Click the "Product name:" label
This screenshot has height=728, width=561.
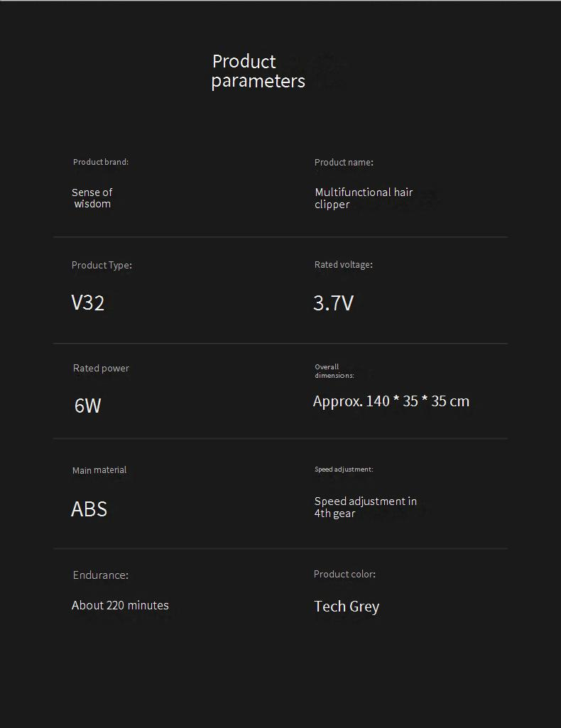[x=344, y=163]
